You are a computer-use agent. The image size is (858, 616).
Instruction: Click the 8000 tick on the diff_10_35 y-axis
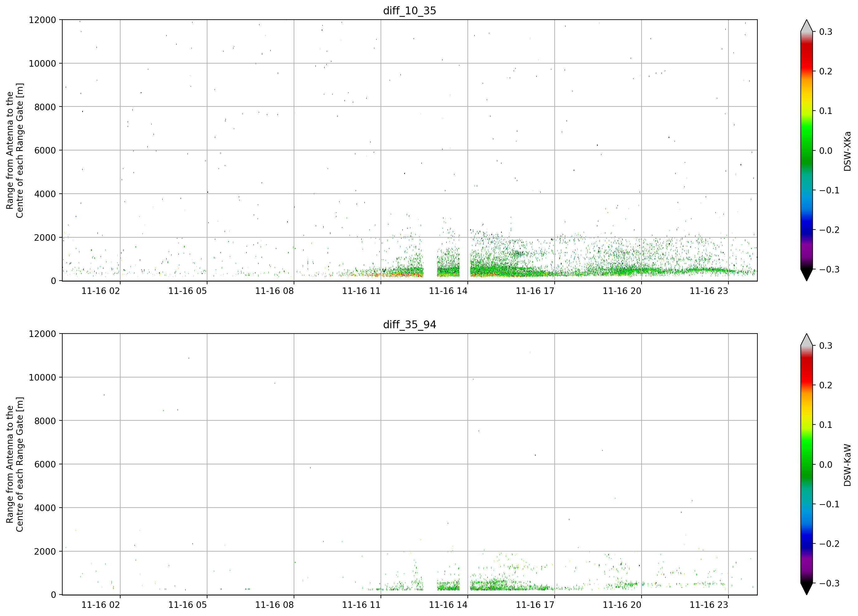click(45, 107)
